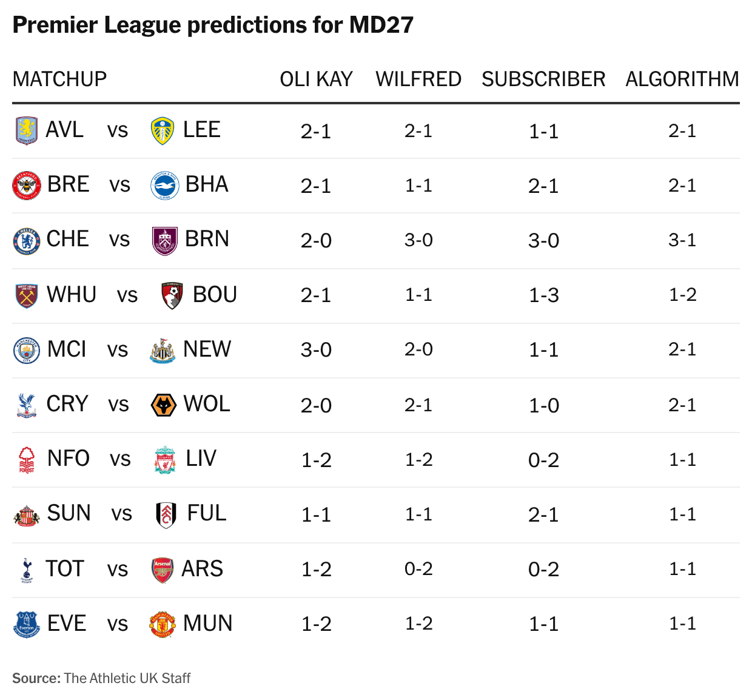Image resolution: width=752 pixels, height=700 pixels.
Task: Click the Liverpool crest icon
Action: pyautogui.click(x=165, y=460)
